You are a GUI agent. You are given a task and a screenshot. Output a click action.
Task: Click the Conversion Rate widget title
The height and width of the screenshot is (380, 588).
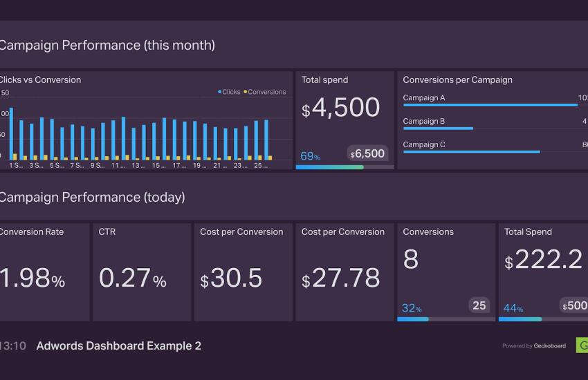point(32,231)
